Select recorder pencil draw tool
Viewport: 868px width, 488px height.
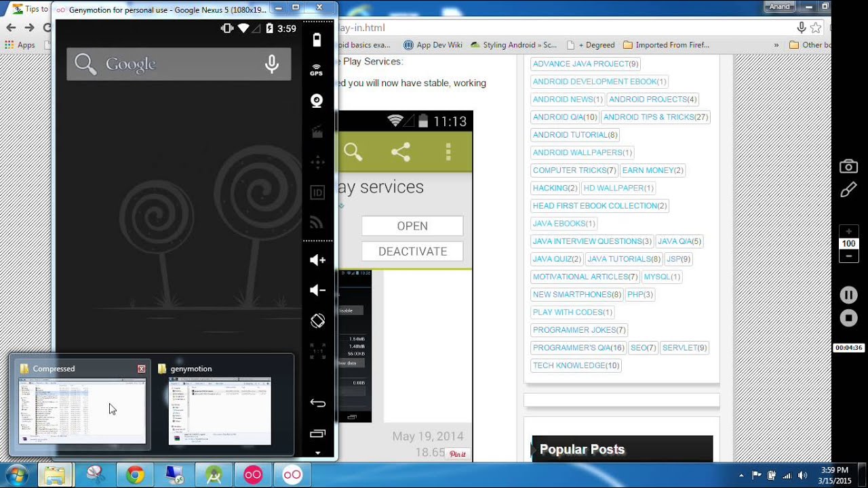point(848,190)
